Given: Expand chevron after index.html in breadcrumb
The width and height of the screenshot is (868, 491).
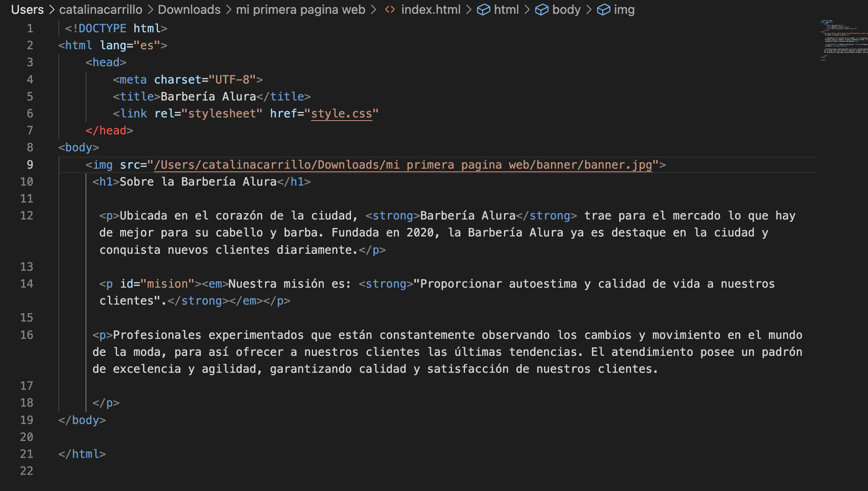Looking at the screenshot, I should click(469, 9).
